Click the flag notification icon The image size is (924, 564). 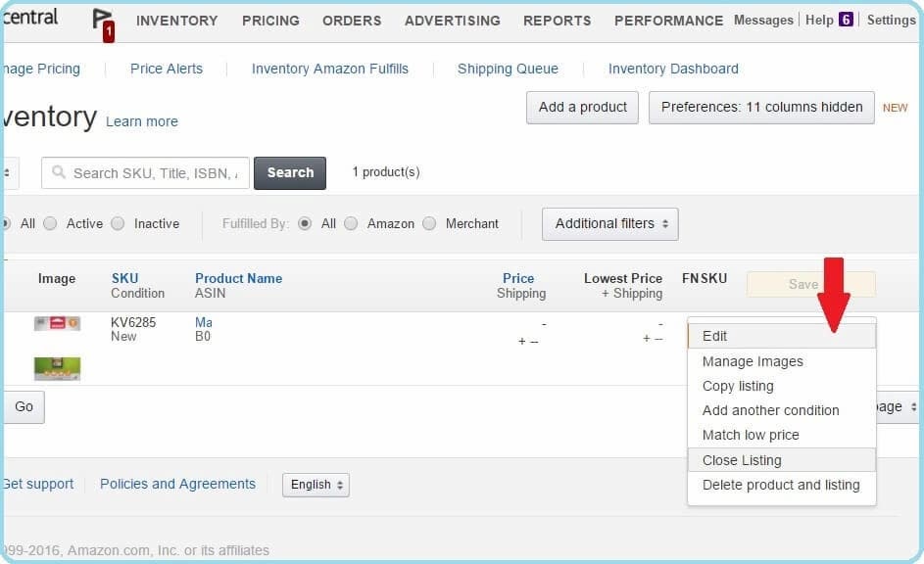click(x=102, y=22)
